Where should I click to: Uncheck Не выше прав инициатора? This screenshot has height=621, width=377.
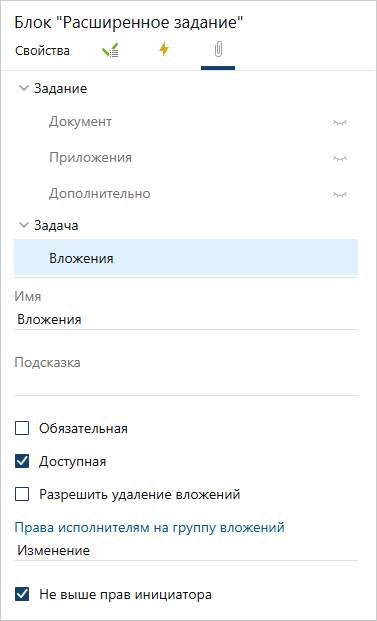tap(22, 594)
